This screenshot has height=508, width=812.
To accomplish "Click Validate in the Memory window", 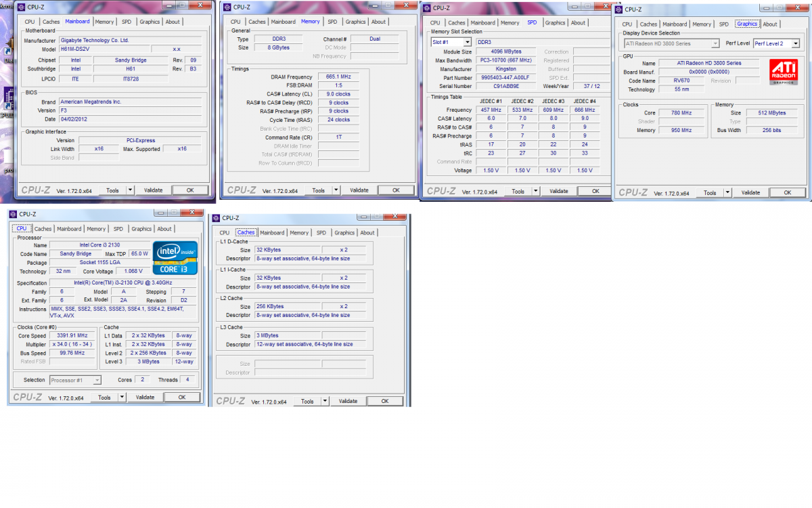I will [x=359, y=190].
